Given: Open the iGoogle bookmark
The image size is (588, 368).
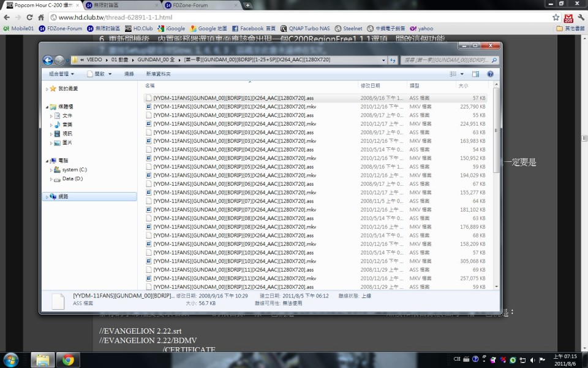Looking at the screenshot, I should 171,29.
